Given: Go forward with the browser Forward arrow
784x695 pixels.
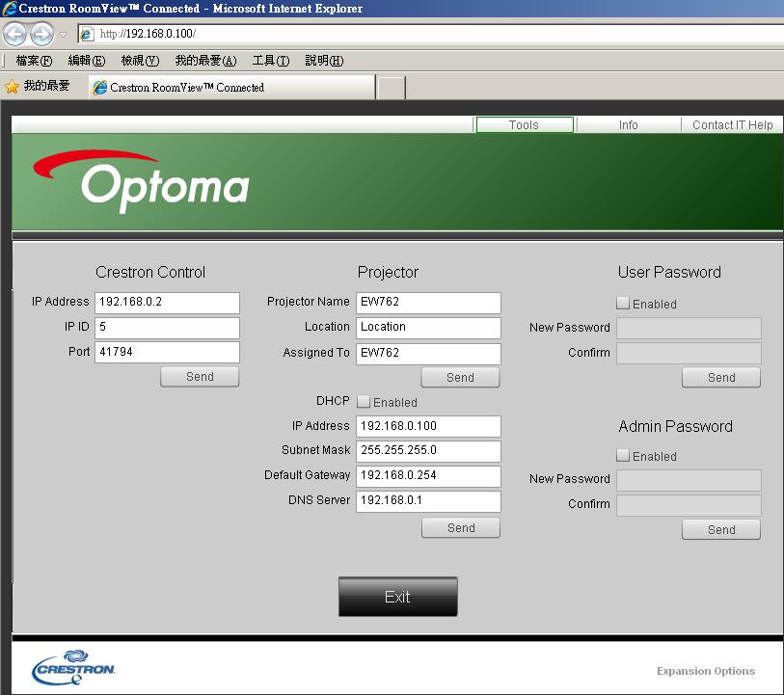Looking at the screenshot, I should [x=41, y=34].
